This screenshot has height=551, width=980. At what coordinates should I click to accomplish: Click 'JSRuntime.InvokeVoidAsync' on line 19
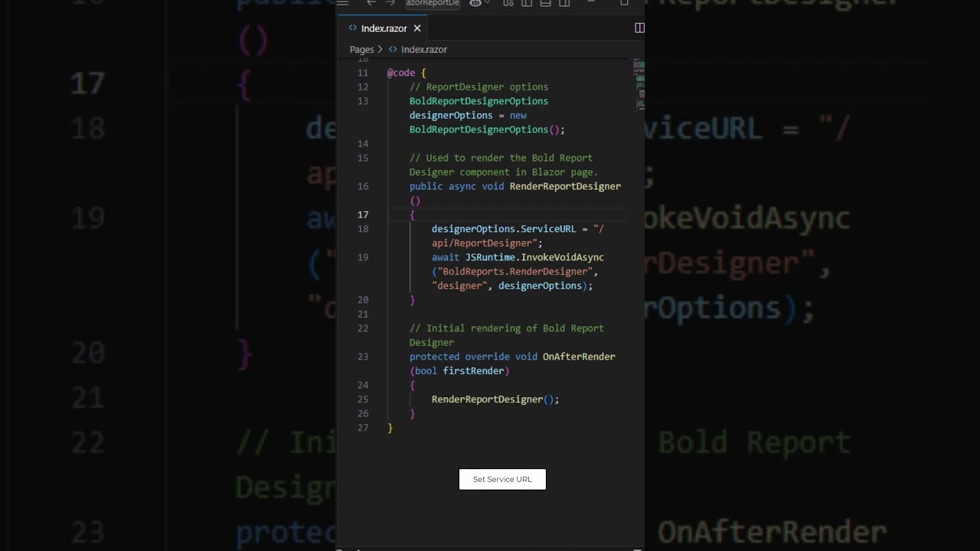point(534,257)
